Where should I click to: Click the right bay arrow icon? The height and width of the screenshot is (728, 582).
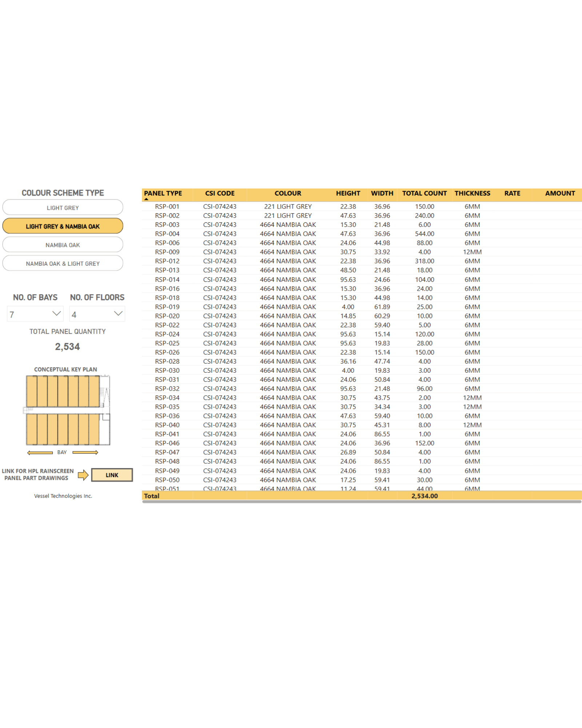click(85, 452)
